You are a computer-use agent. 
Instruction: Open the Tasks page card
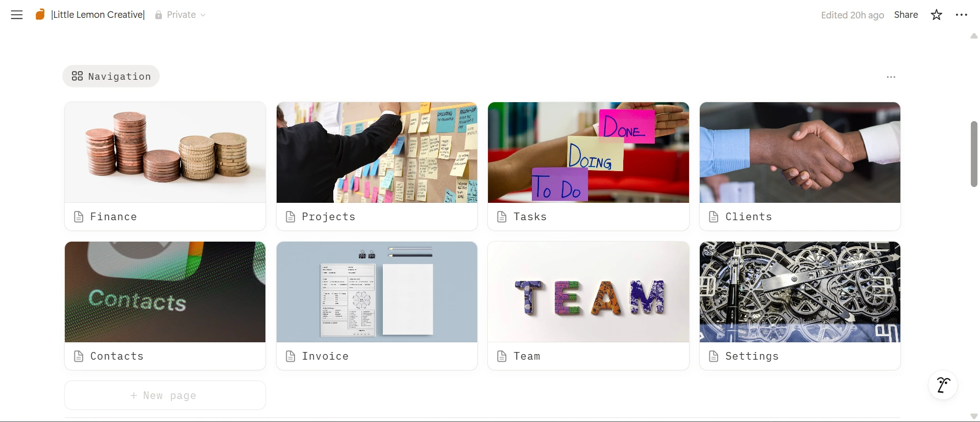(x=589, y=166)
